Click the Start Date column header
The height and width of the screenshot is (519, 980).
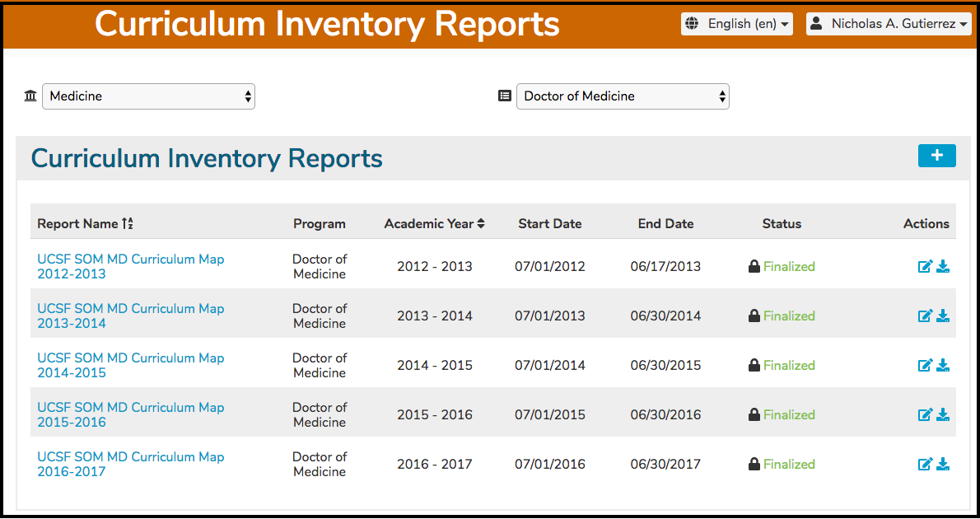point(550,224)
